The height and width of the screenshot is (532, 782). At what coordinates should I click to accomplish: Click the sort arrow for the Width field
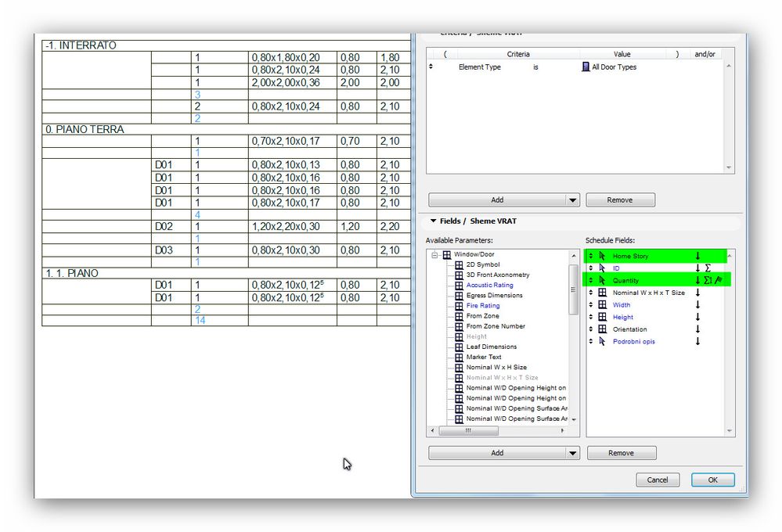click(x=697, y=305)
